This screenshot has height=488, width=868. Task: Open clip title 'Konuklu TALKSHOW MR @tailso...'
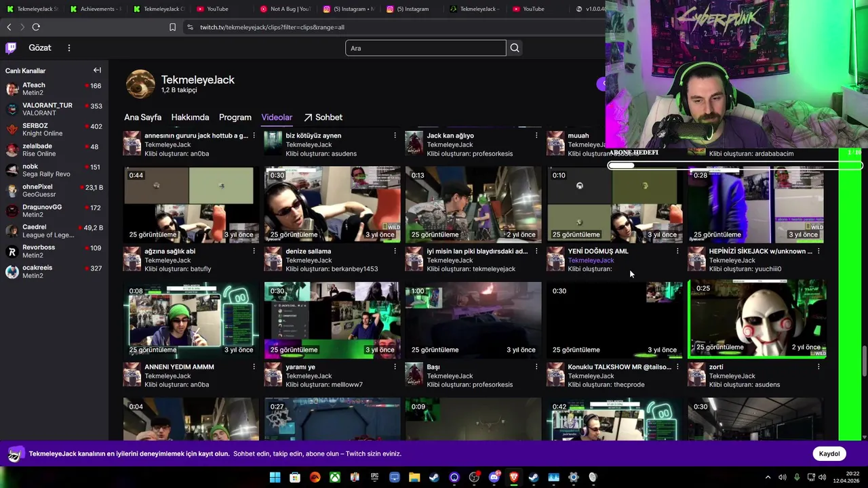620,367
